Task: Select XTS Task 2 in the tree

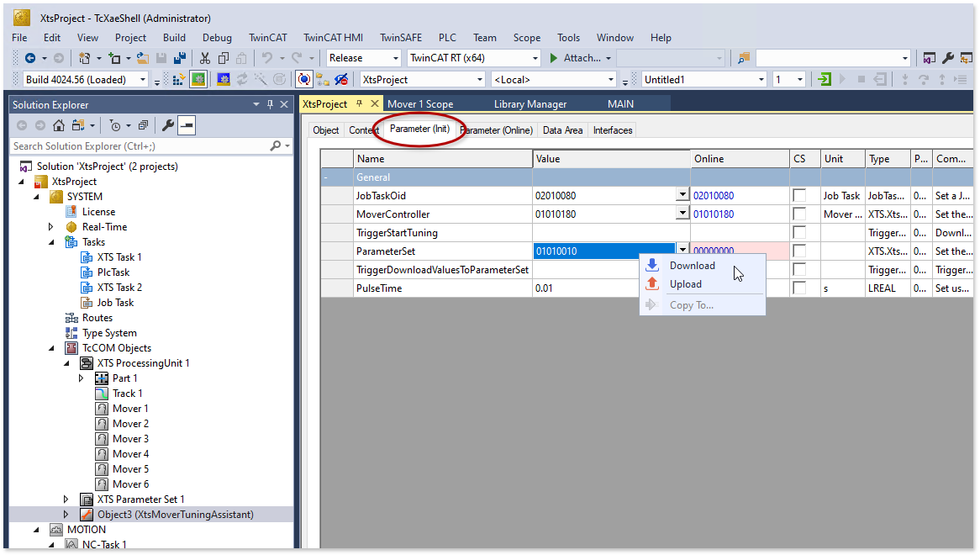Action: coord(119,288)
